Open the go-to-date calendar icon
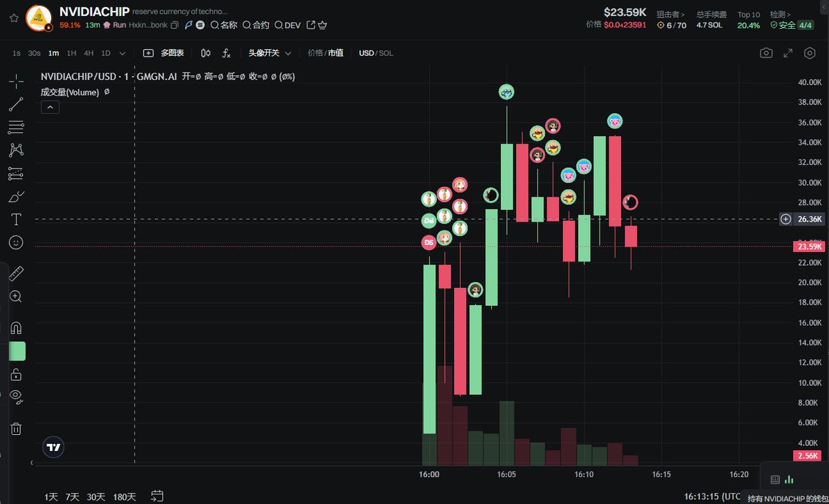This screenshot has width=829, height=504. point(157,496)
